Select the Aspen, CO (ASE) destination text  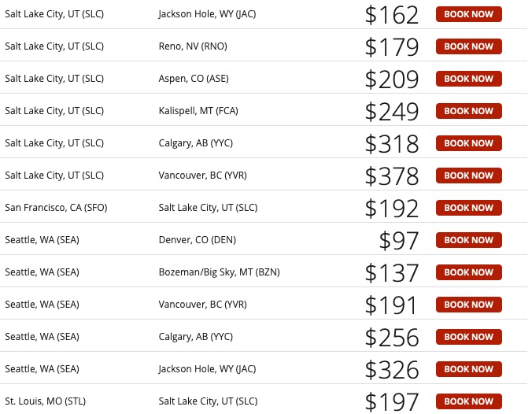click(x=192, y=79)
